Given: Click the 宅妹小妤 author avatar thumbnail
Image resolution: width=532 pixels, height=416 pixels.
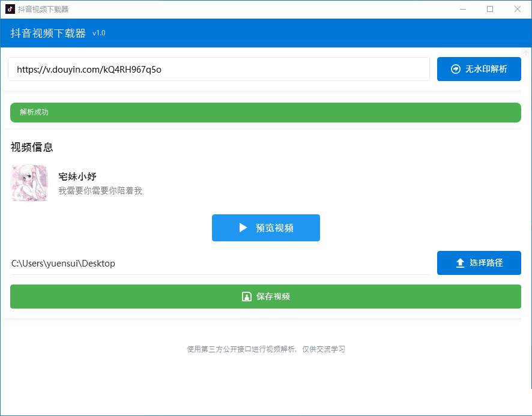Looking at the screenshot, I should 29,182.
